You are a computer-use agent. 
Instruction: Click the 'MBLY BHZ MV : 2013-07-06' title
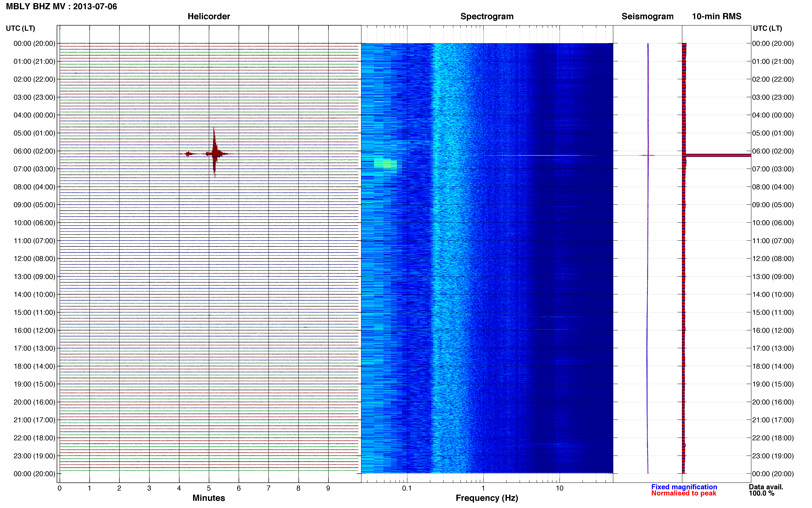61,6
